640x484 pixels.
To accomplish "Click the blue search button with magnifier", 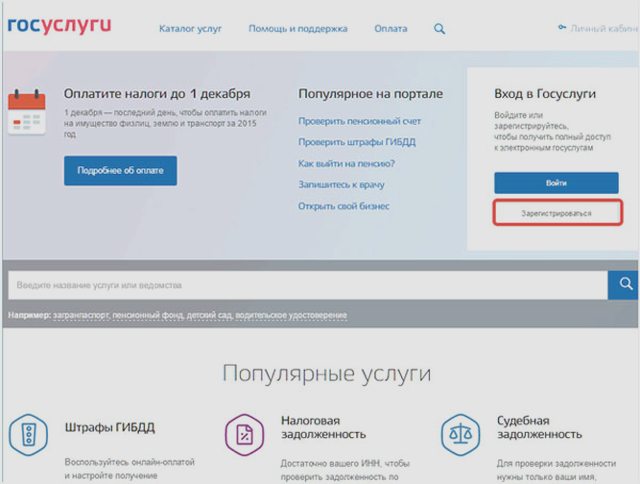I will coord(623,284).
